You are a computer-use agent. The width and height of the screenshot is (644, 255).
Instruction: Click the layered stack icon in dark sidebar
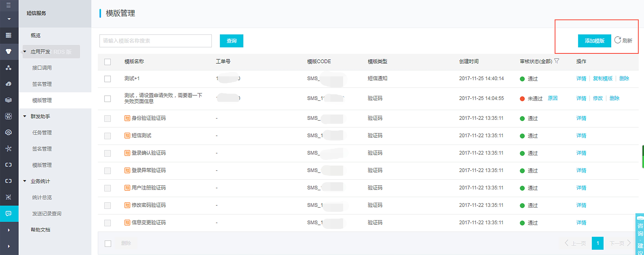tap(9, 100)
